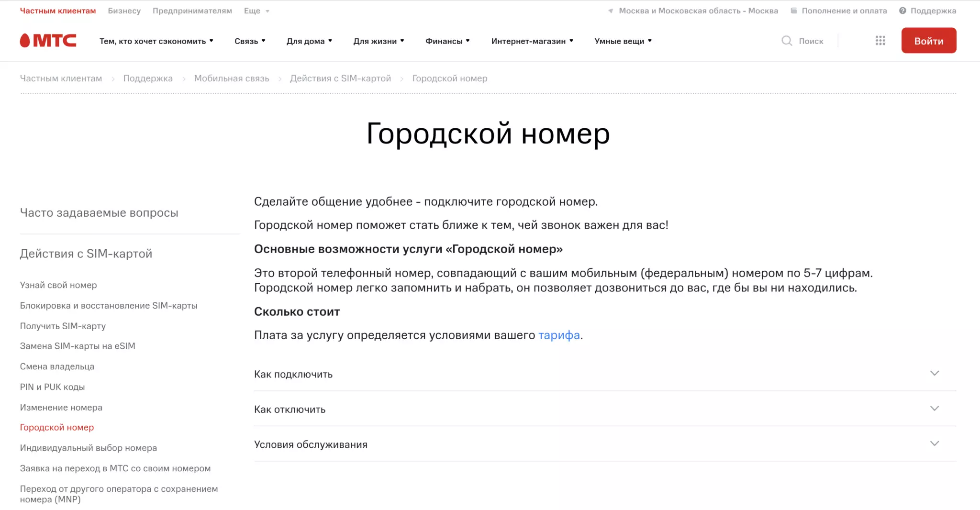Choose region Москва и Московская область
Viewport: 980px width, 510px height.
pyautogui.click(x=698, y=11)
